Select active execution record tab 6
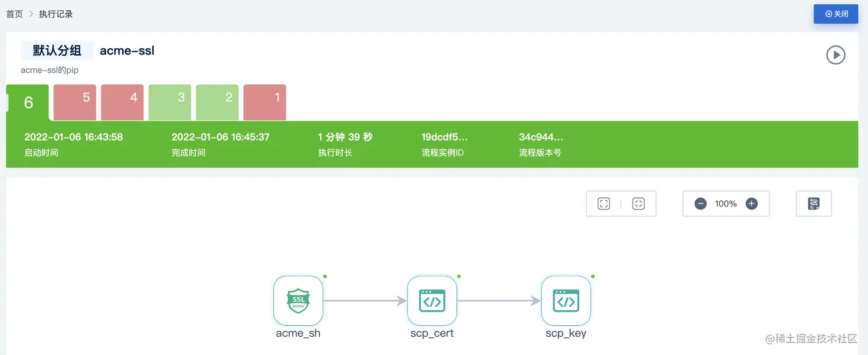 (x=28, y=103)
